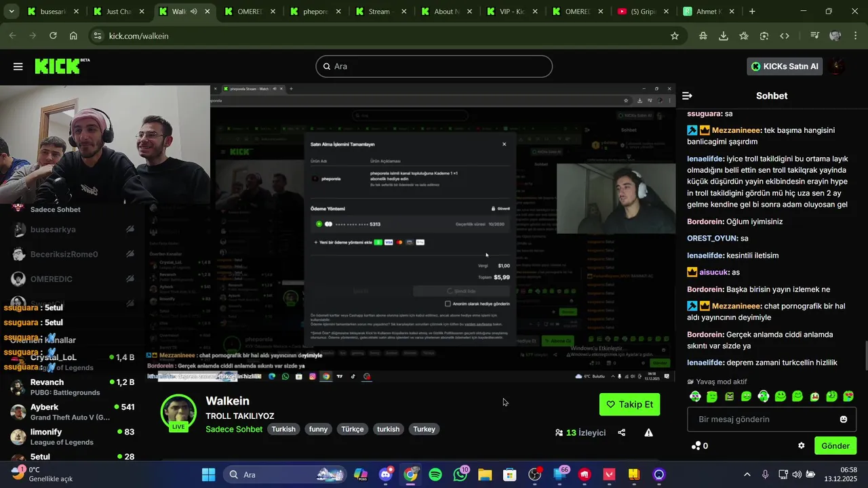The image size is (868, 488).
Task: Open WhatsApp from the taskbar
Action: (x=460, y=474)
